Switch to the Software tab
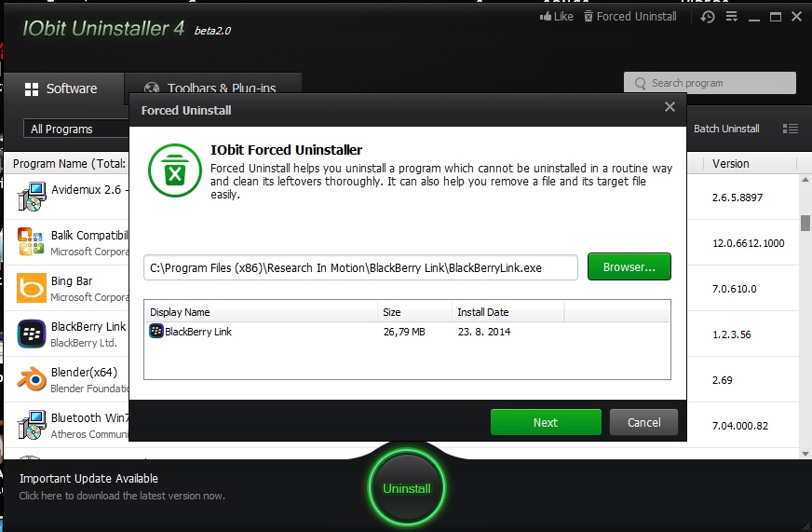Image resolution: width=812 pixels, height=532 pixels. click(63, 89)
